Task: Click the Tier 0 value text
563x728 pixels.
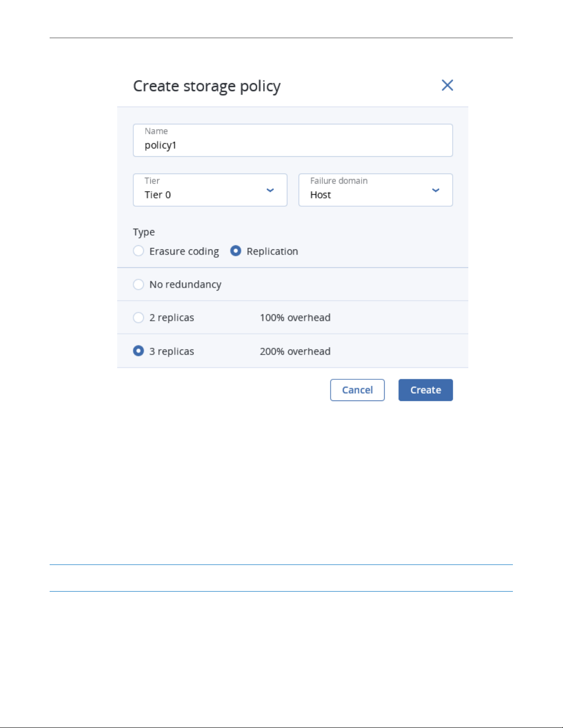Action: click(158, 195)
